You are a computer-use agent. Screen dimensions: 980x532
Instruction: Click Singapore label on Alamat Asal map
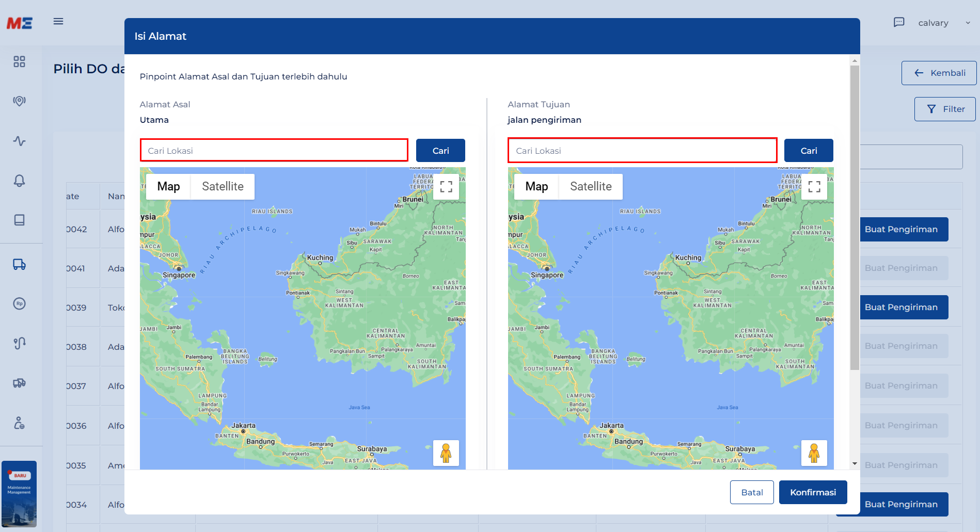pos(179,275)
